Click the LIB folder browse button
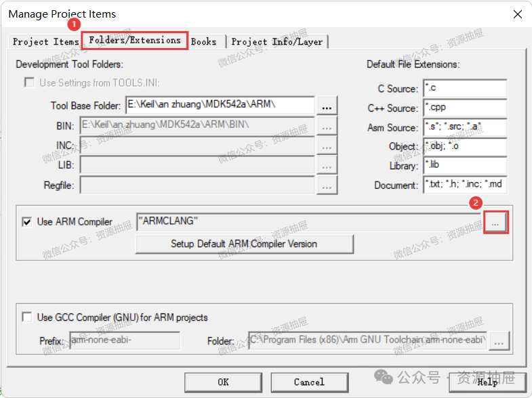Image resolution: width=532 pixels, height=398 pixels. (327, 166)
